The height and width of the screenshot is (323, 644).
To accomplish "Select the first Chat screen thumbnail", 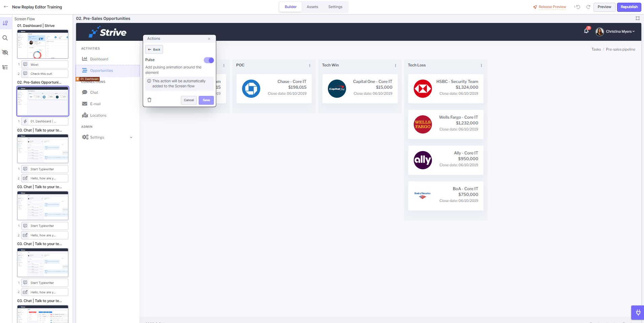I will tap(43, 149).
